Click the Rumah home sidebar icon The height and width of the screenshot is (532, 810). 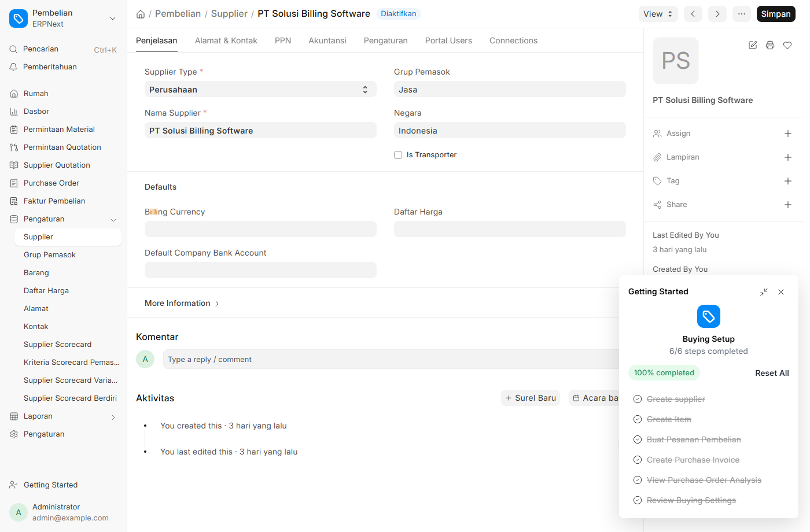click(x=14, y=94)
